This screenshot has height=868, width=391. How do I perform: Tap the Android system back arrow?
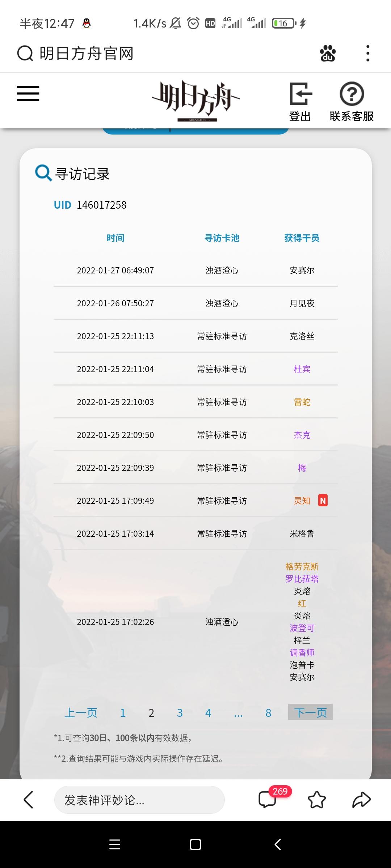pyautogui.click(x=278, y=844)
